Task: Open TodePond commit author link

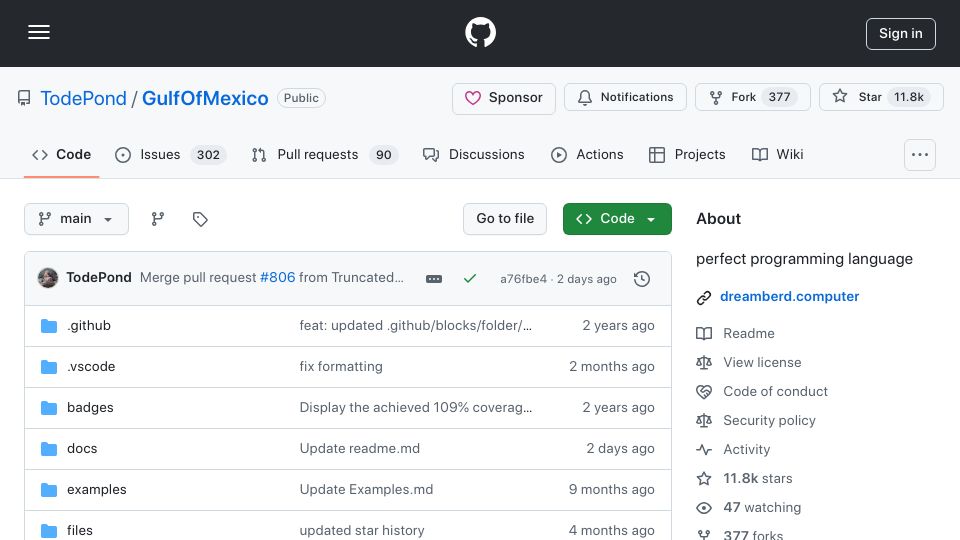Action: [x=99, y=277]
